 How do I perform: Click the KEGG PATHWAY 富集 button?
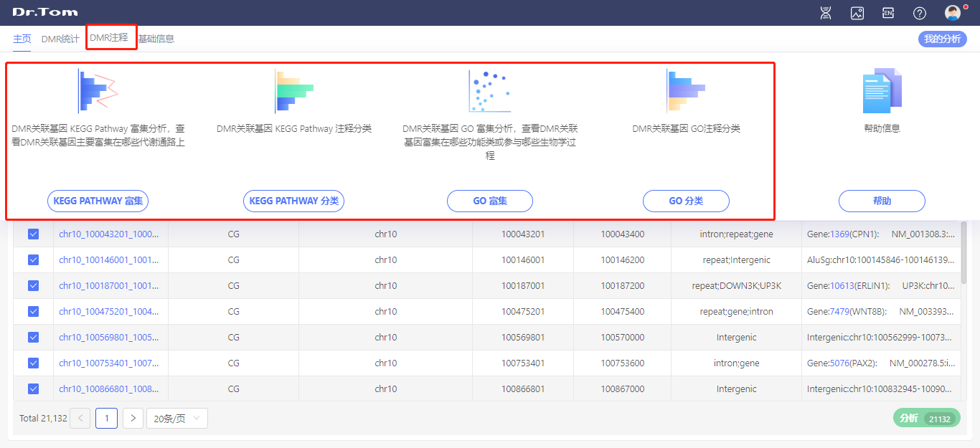pos(98,201)
